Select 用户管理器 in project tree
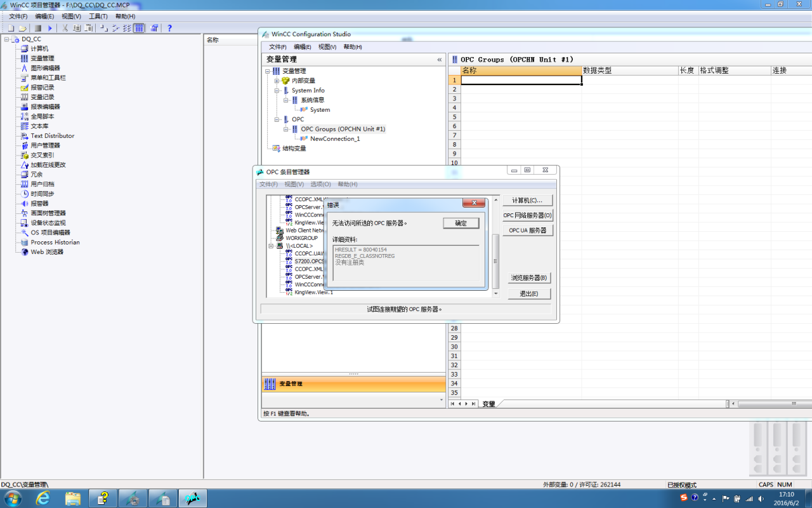The height and width of the screenshot is (508, 812). (x=45, y=145)
